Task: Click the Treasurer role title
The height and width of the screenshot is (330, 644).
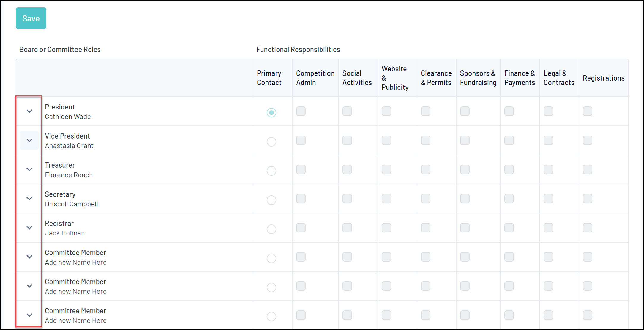Action: pyautogui.click(x=60, y=165)
